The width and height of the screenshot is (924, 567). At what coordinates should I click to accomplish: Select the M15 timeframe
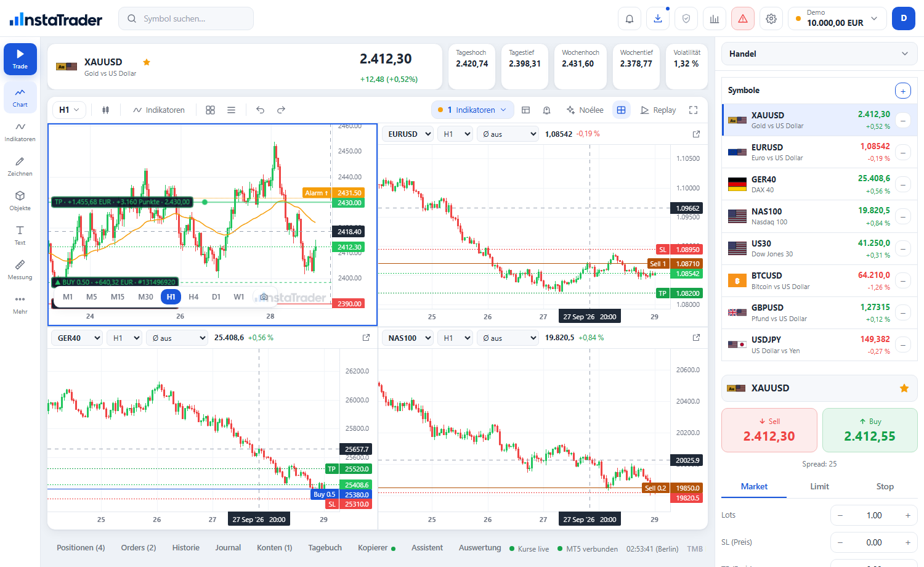coord(118,296)
